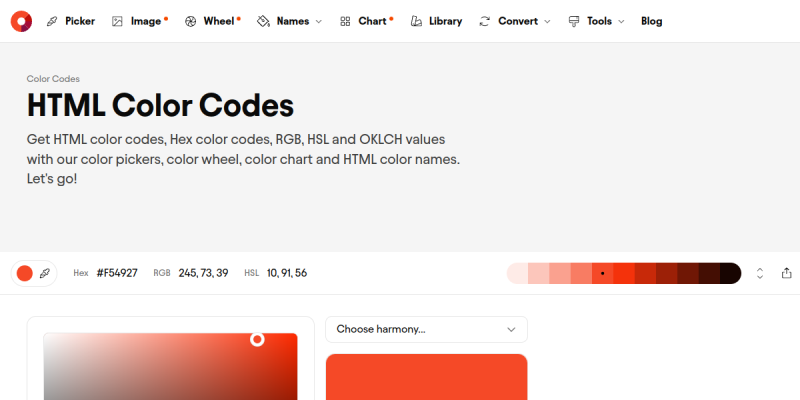
Task: Click the Color Codes breadcrumb link
Action: (53, 79)
